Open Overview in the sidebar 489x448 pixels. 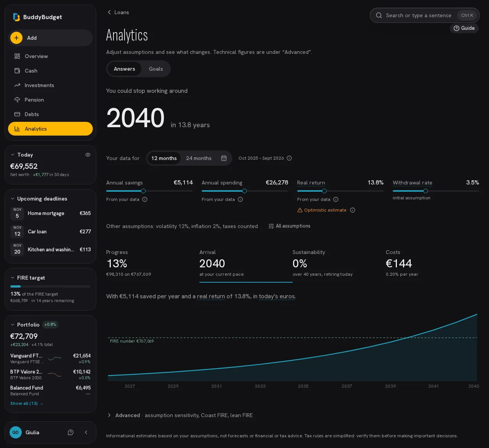point(50,56)
